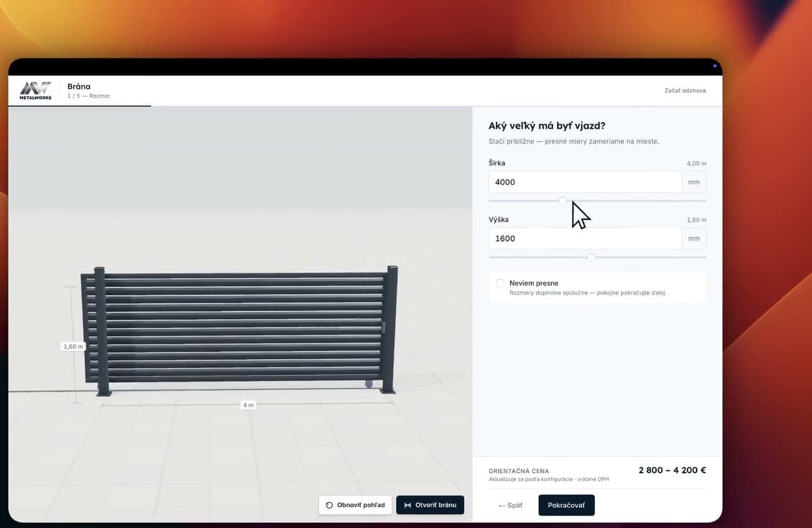Screen dimensions: 812x528
Task: Click the 4,00 m value above the width field
Action: 697,164
